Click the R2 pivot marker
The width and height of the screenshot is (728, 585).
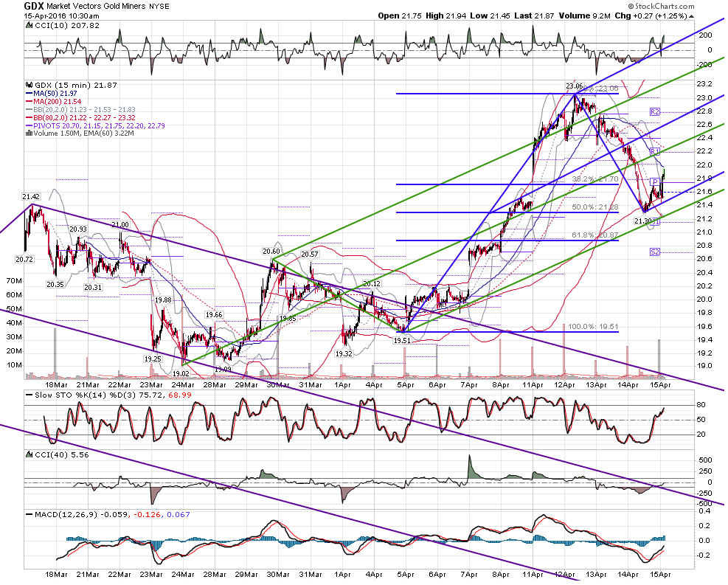(x=655, y=112)
